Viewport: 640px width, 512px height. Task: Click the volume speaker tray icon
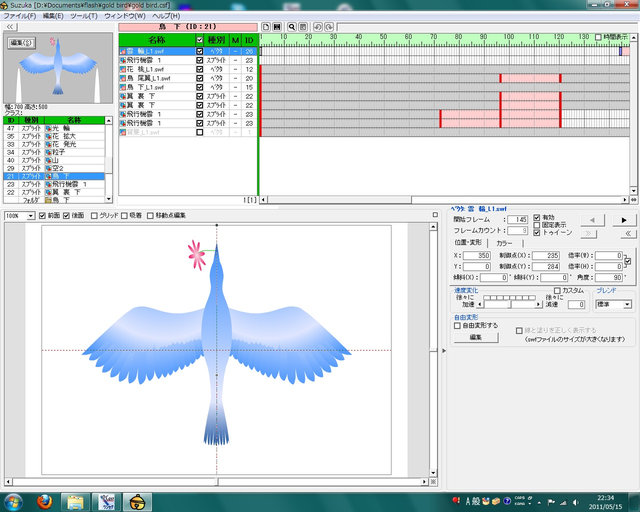[x=576, y=502]
